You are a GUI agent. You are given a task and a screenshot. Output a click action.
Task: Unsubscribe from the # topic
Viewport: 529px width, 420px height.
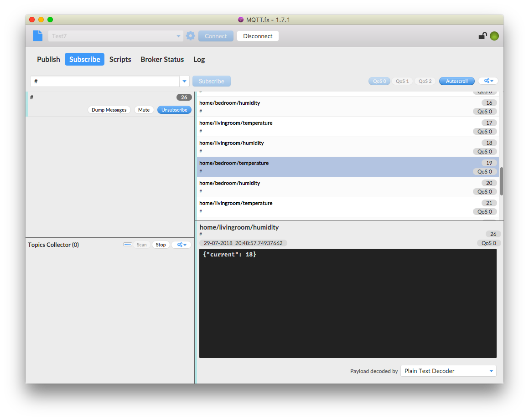(174, 110)
